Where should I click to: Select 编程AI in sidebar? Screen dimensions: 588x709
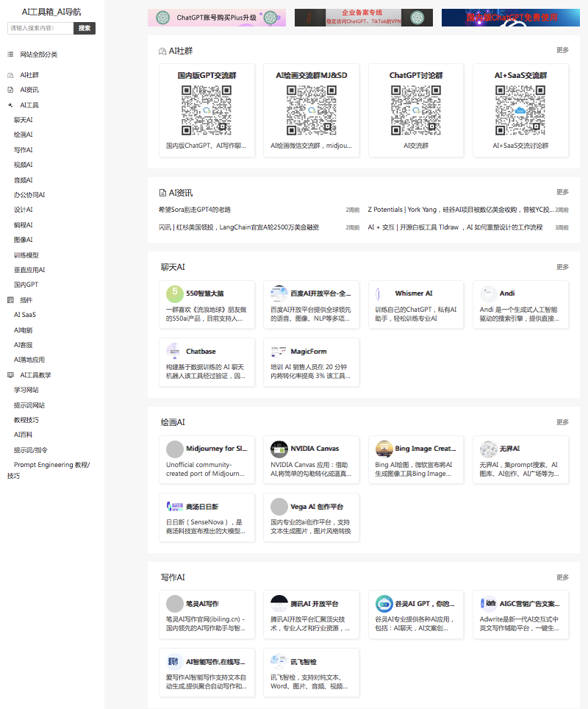tap(23, 225)
